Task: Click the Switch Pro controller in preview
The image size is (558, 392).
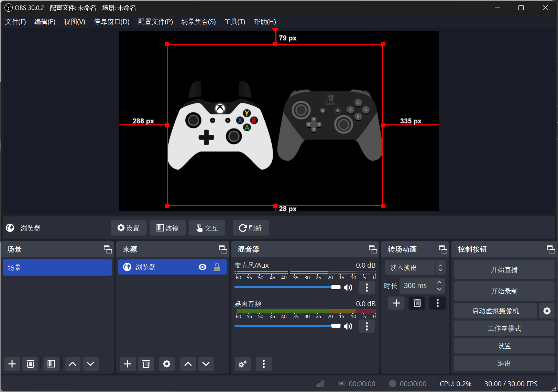Action: tap(330, 125)
